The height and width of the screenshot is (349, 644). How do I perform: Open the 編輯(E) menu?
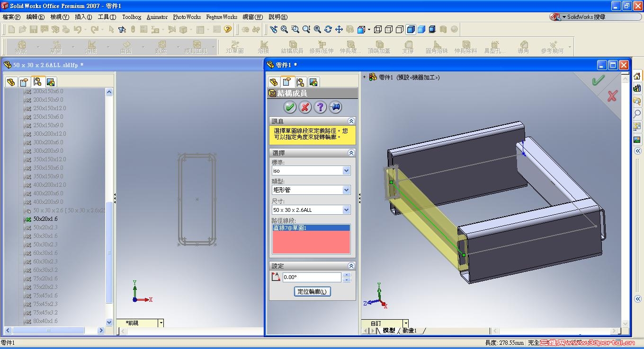point(35,17)
